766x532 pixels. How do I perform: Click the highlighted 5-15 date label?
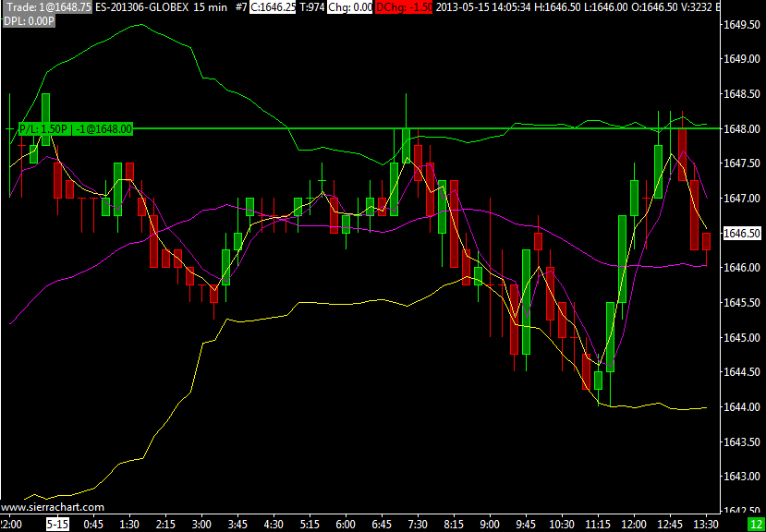click(57, 524)
